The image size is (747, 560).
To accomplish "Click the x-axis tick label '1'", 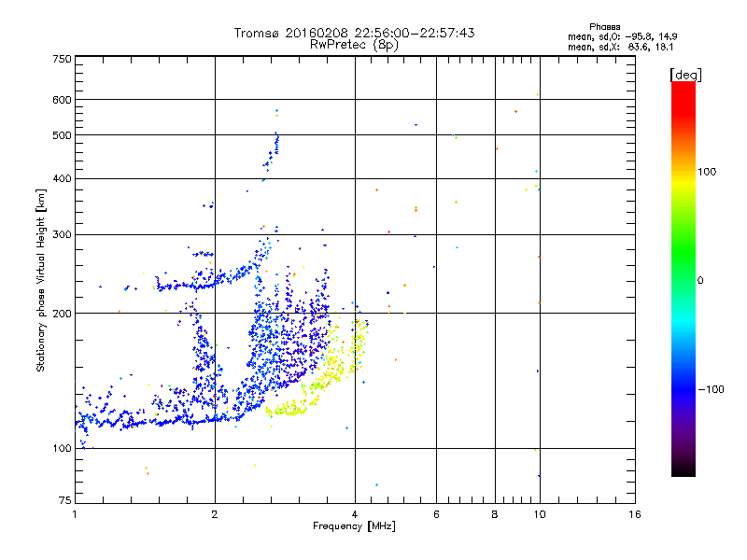I will (x=75, y=514).
